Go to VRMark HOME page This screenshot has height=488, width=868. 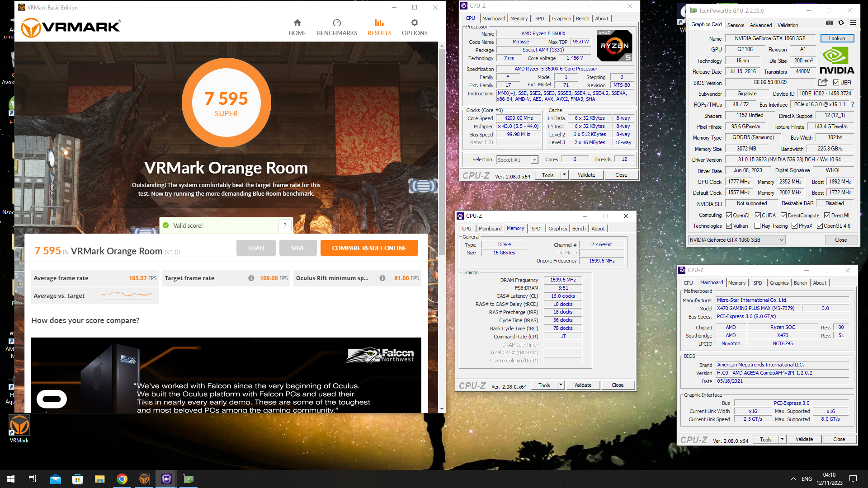(x=297, y=28)
